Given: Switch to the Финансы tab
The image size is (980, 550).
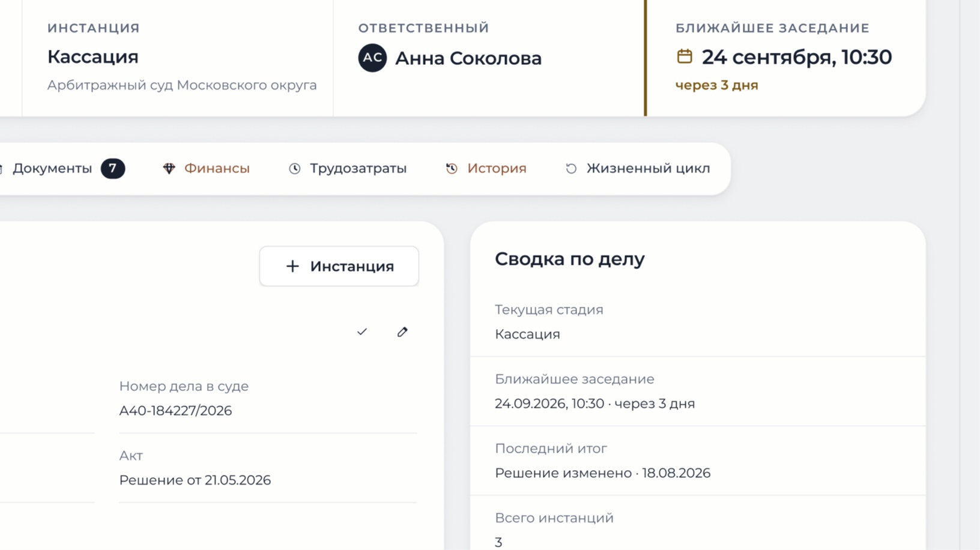Looking at the screenshot, I should click(x=207, y=169).
